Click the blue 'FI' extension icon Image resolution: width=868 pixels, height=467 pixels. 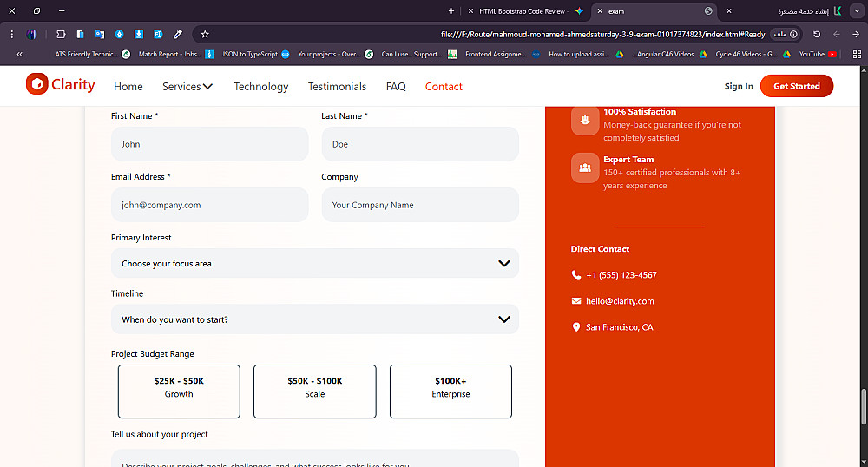(158, 35)
